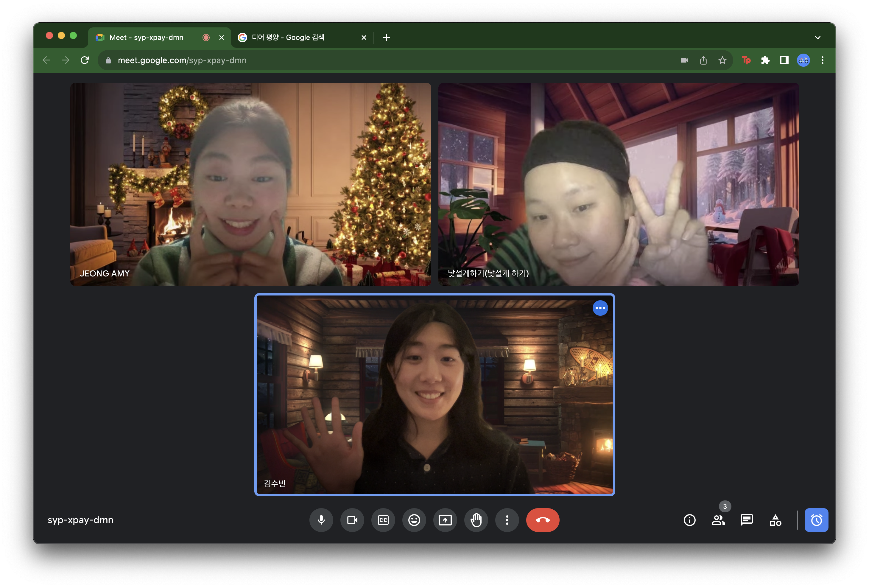The image size is (869, 588).
Task: Open the three-dot options on 김수빈's tile
Action: pos(600,308)
